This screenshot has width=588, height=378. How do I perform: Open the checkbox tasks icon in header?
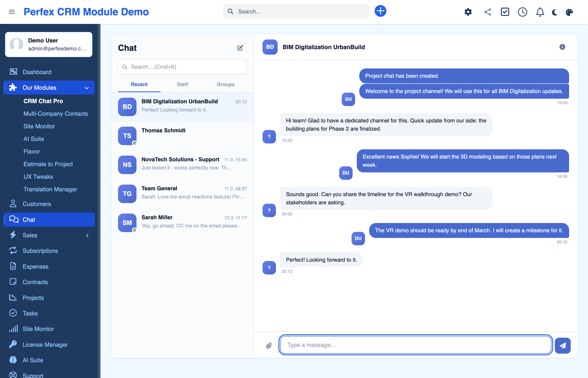tap(505, 12)
